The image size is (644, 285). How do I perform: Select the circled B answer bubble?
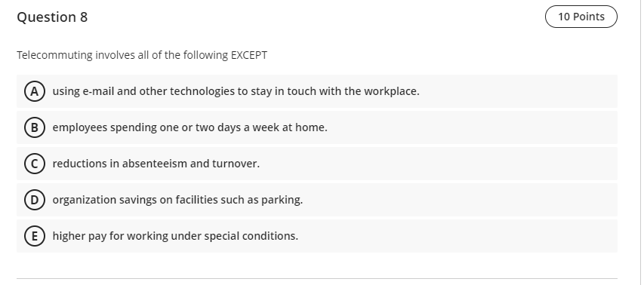(35, 127)
